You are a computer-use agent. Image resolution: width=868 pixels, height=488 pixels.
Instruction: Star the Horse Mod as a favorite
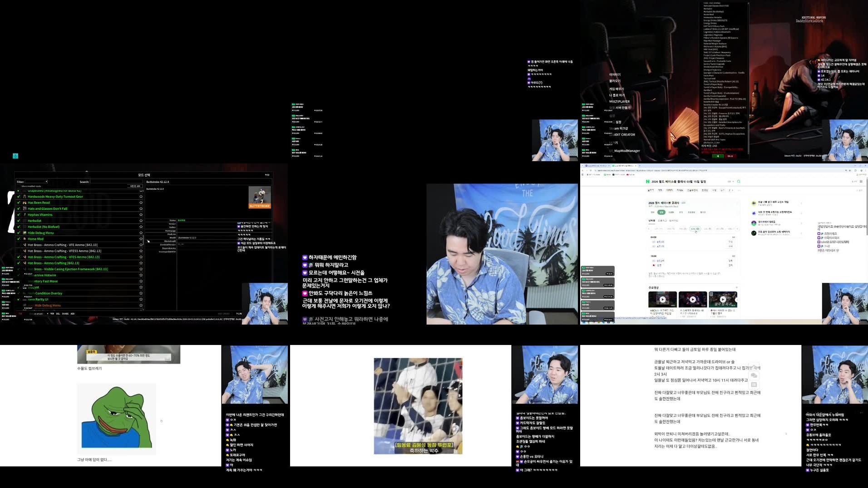[141, 239]
